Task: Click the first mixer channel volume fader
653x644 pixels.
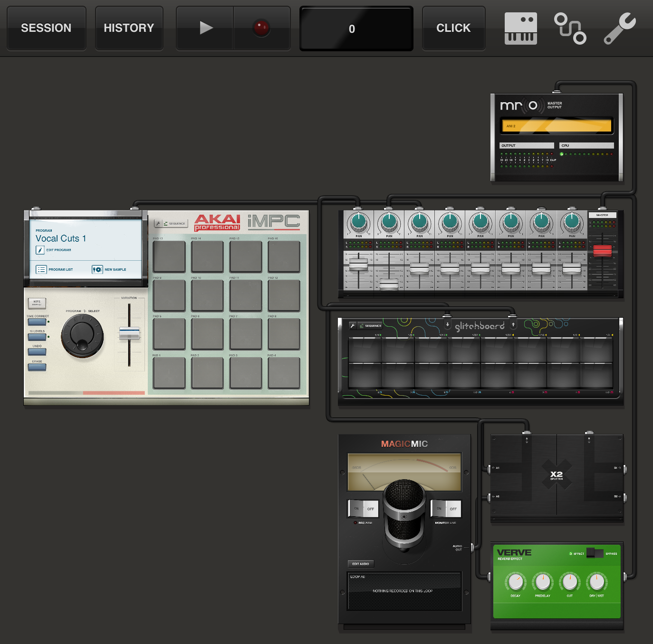Action: [x=359, y=265]
